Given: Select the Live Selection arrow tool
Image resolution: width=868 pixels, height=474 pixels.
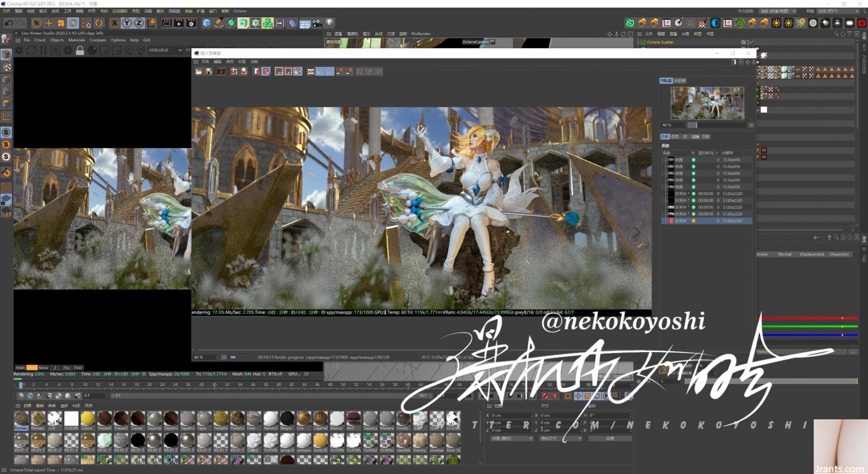Looking at the screenshot, I should tap(36, 23).
